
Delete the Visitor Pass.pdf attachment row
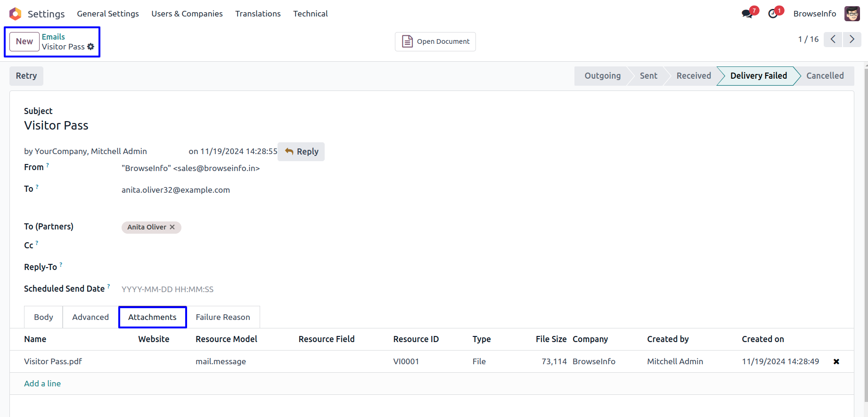[x=836, y=362]
